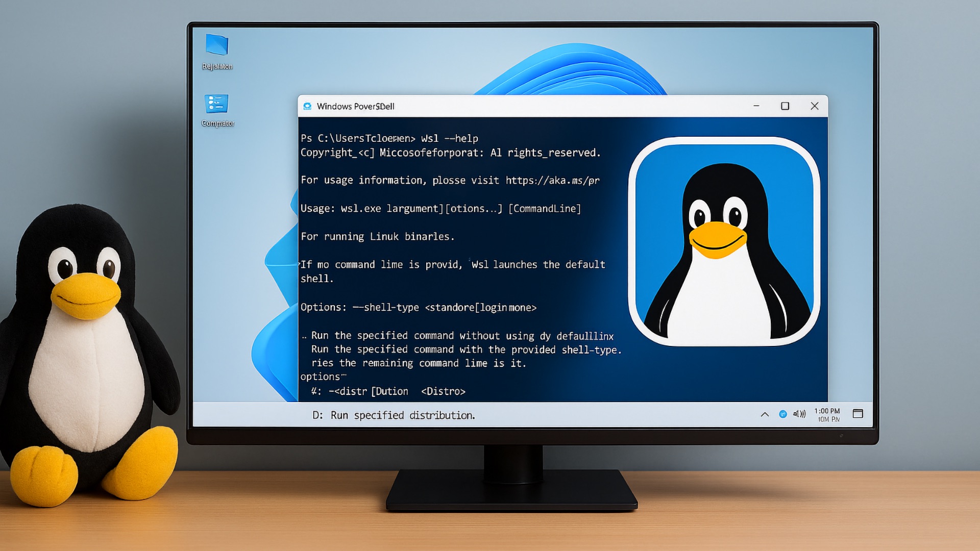
Task: Open the notification center taskbar icon
Action: click(x=858, y=414)
